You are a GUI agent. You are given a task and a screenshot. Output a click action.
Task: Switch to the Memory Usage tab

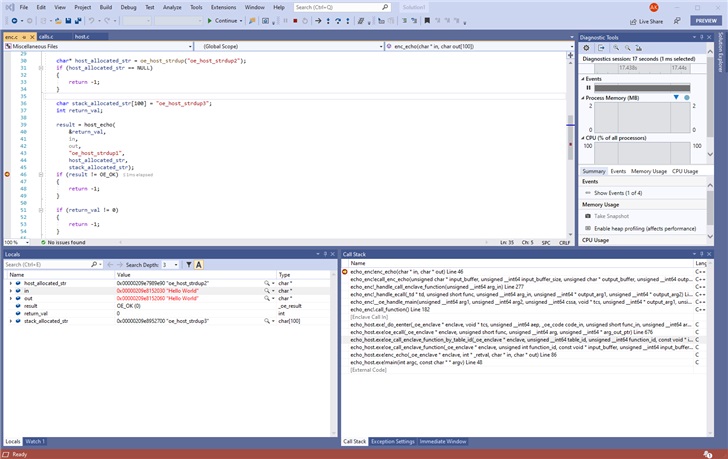click(x=649, y=171)
